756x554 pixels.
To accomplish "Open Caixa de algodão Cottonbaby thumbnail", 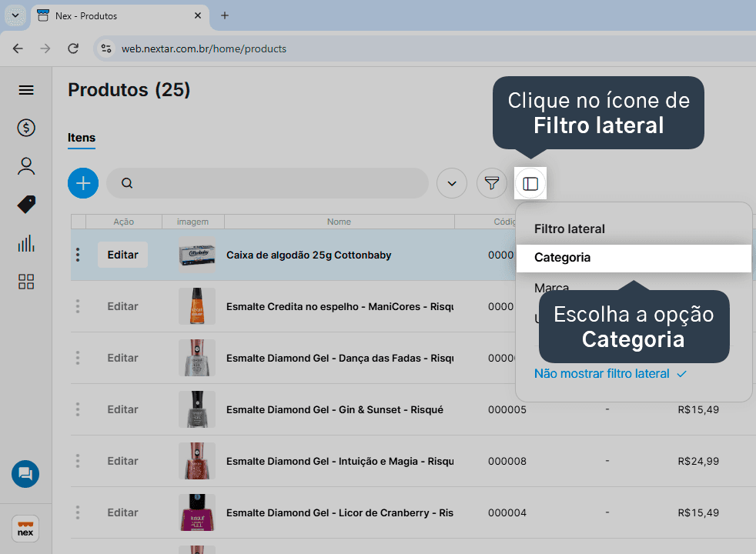I will pos(197,255).
